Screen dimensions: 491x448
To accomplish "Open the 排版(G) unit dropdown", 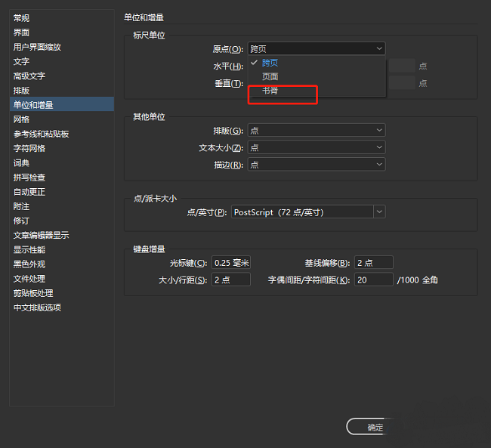I will coord(317,131).
